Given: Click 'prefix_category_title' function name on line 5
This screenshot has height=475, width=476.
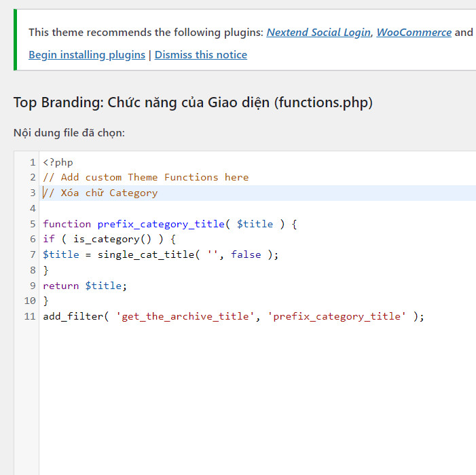Looking at the screenshot, I should click(161, 224).
